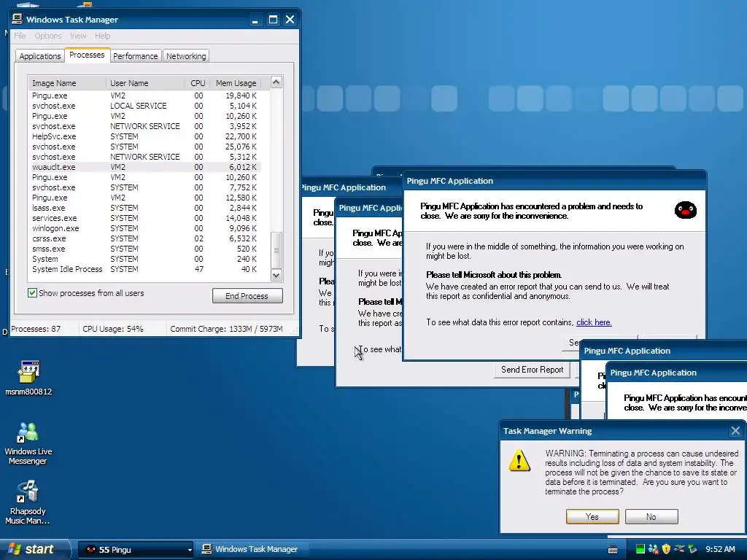
Task: Open the Start menu
Action: [x=35, y=550]
